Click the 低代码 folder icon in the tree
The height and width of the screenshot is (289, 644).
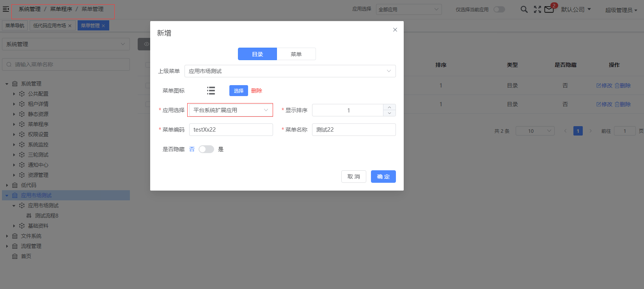(15, 185)
